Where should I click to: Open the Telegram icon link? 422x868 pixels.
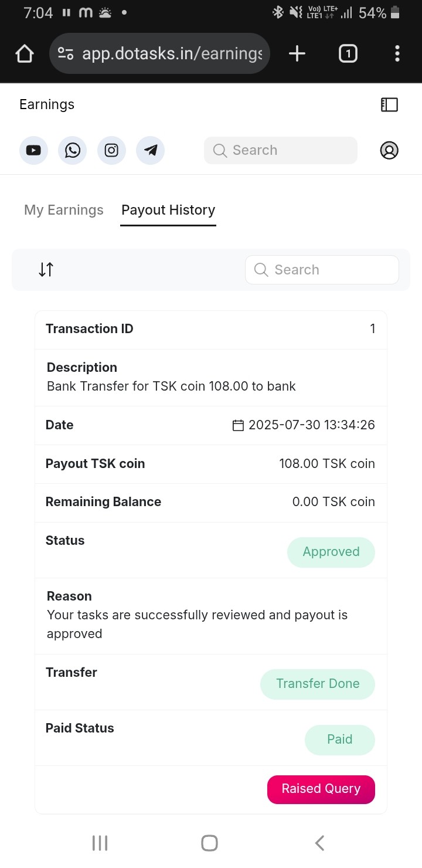151,150
